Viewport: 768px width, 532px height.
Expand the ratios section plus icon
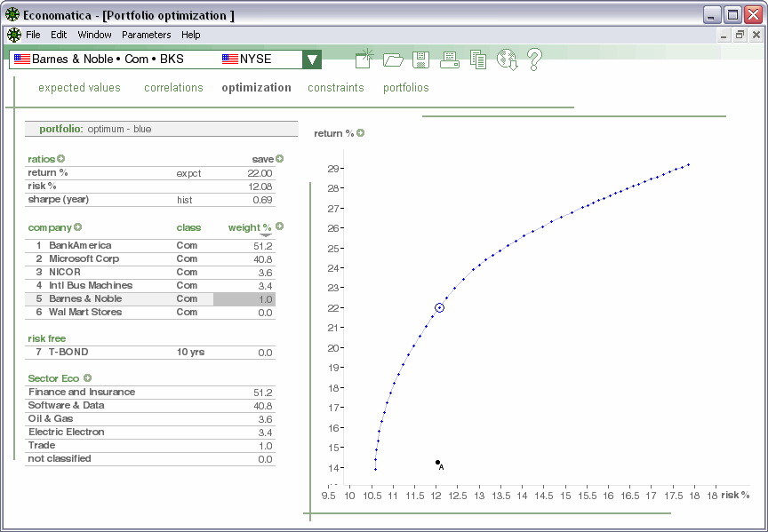(x=61, y=159)
